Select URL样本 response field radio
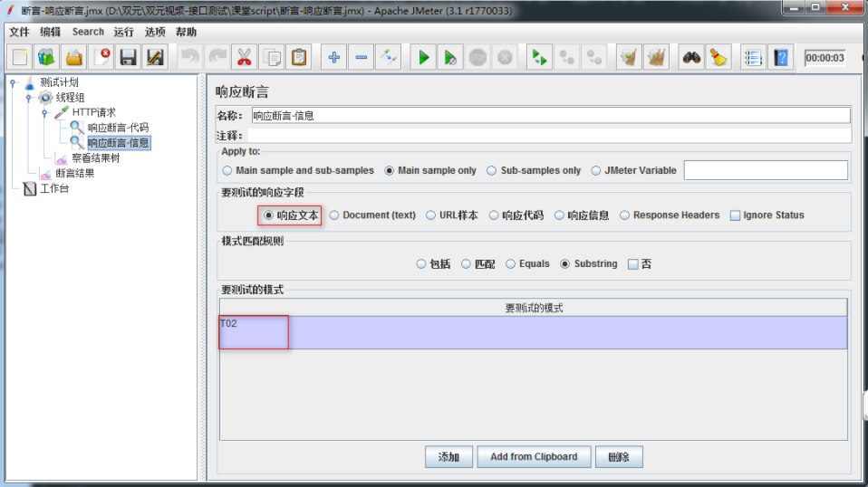This screenshot has height=487, width=868. tap(430, 215)
